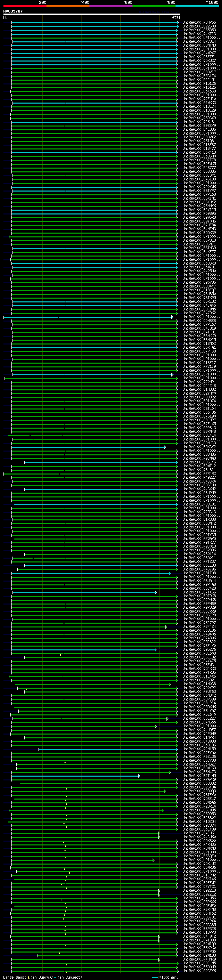The height and width of the screenshot is (980, 222).
Task: Select hit label UniRef100_O22608
Action: [199, 26]
